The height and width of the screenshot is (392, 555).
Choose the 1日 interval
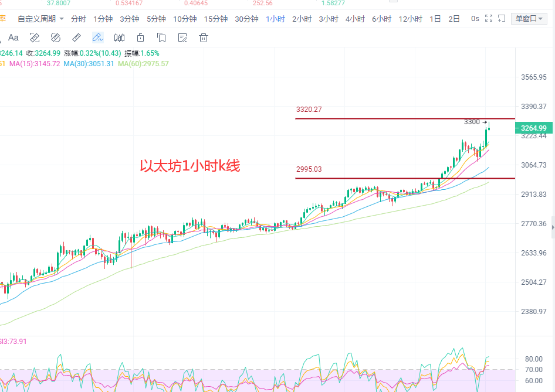point(435,19)
